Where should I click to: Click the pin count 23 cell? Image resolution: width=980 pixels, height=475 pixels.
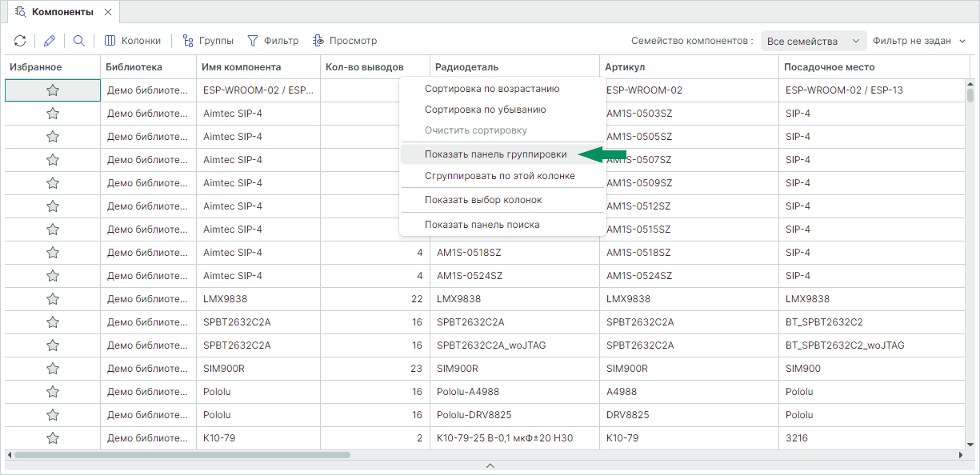375,369
